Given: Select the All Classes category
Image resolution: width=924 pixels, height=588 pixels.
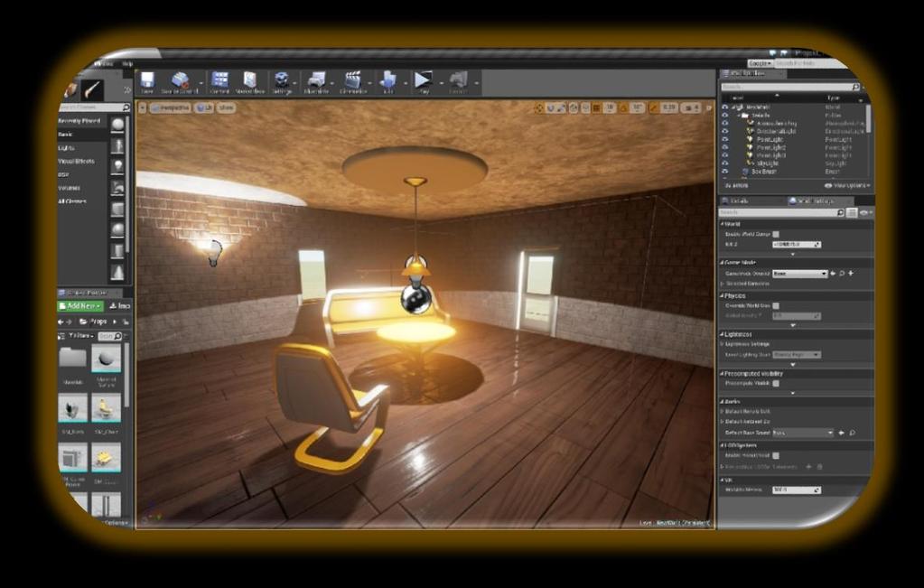Looking at the screenshot, I should pyautogui.click(x=72, y=201).
